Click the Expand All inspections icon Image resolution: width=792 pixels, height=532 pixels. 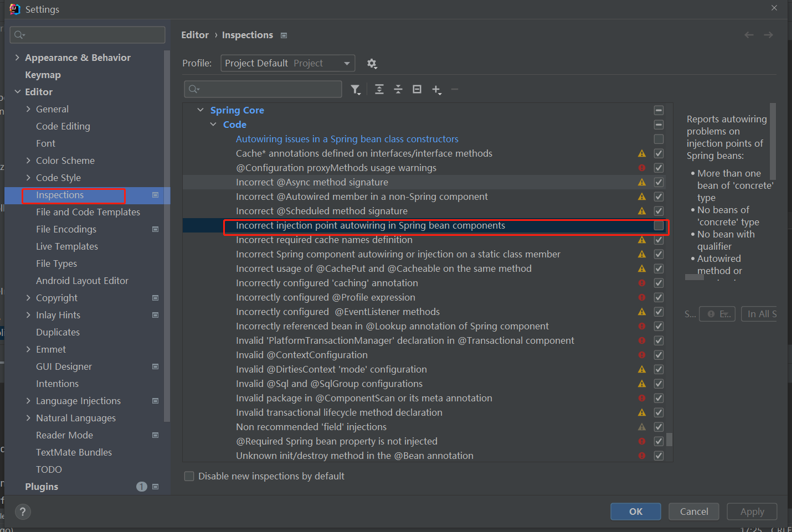click(x=379, y=89)
